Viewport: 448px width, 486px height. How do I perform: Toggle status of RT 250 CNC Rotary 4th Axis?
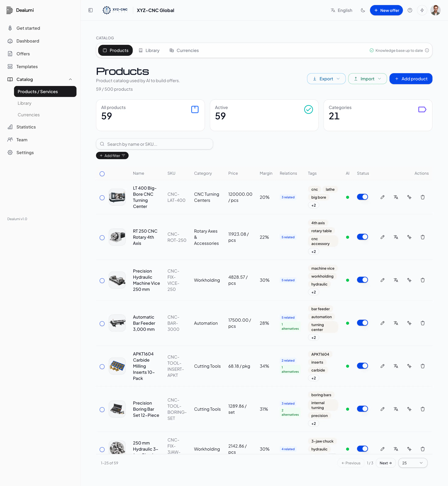tap(362, 237)
